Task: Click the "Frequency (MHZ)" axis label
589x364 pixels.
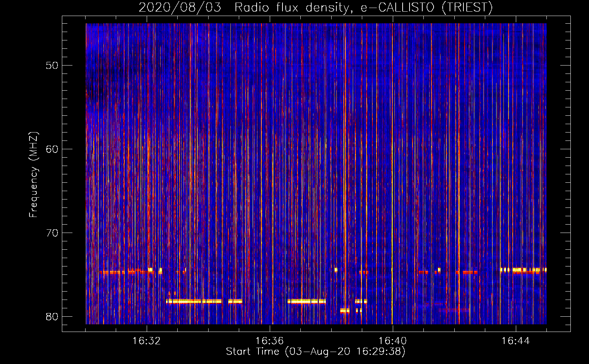Action: pyautogui.click(x=33, y=175)
